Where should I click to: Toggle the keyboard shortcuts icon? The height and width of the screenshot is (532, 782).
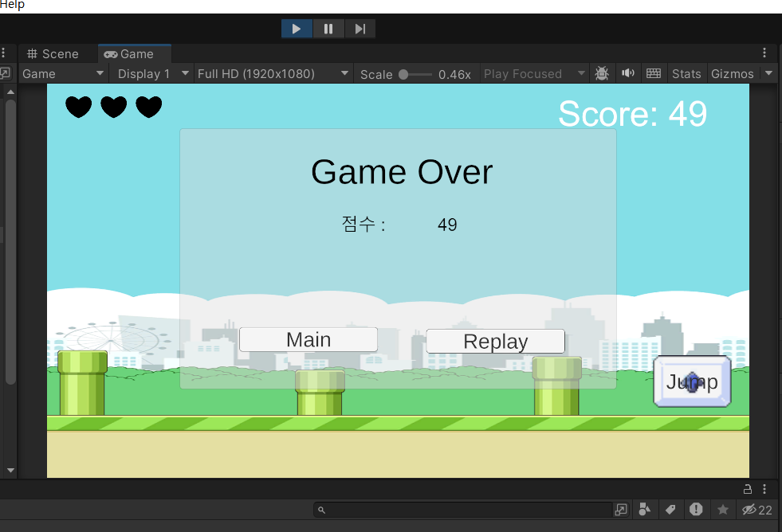coord(654,74)
